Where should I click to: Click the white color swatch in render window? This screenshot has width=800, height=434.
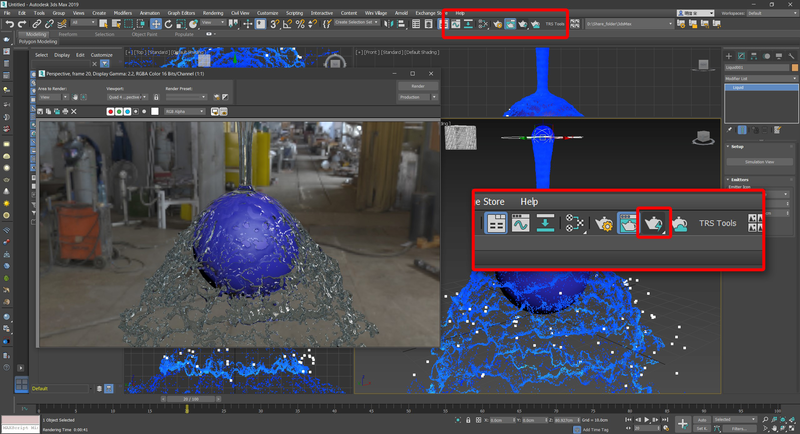pos(154,112)
